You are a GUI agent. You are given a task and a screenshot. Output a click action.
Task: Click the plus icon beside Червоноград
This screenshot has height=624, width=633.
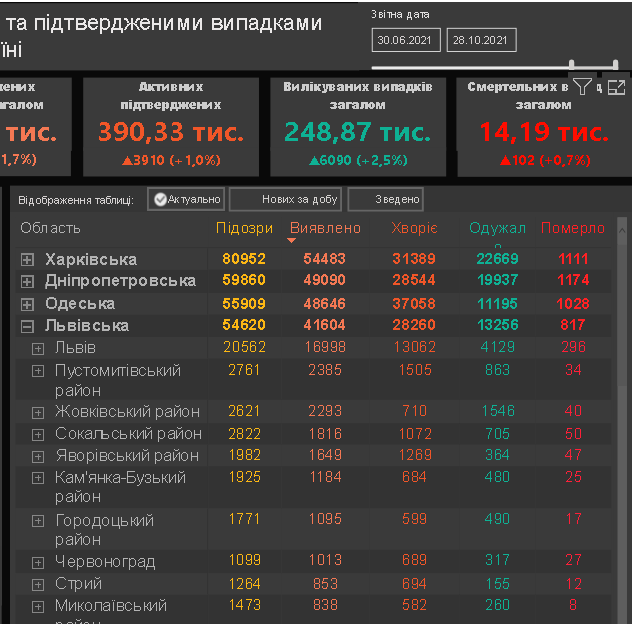point(38,562)
